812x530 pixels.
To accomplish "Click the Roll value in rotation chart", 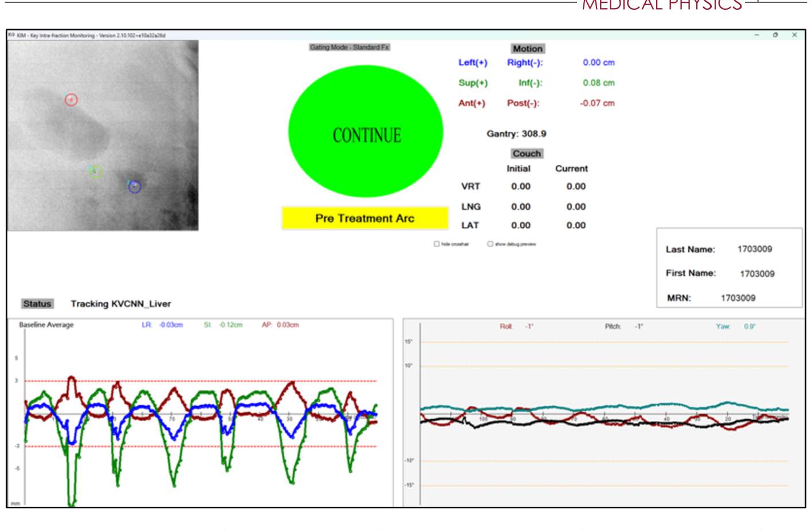I will pyautogui.click(x=529, y=327).
